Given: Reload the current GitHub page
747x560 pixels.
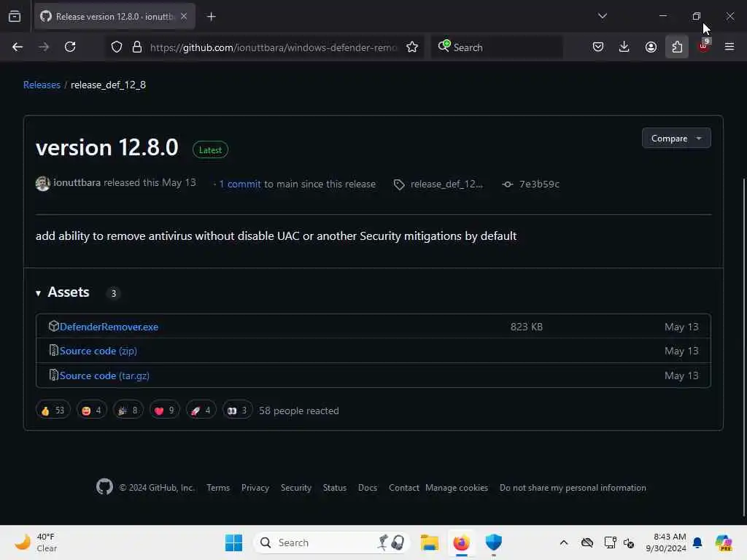Looking at the screenshot, I should coord(70,47).
